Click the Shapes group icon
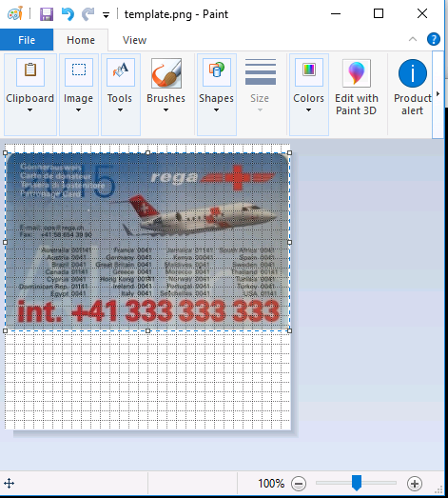 217,72
